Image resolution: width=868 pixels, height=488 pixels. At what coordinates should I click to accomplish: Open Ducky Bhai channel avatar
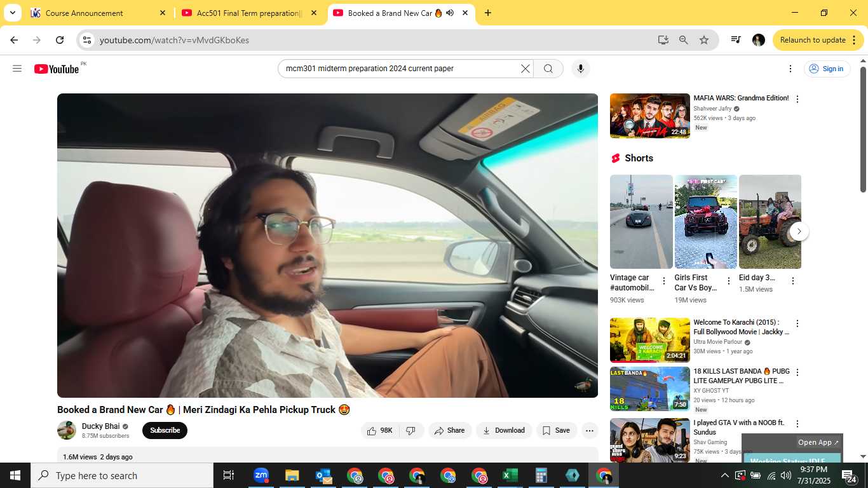(x=67, y=430)
